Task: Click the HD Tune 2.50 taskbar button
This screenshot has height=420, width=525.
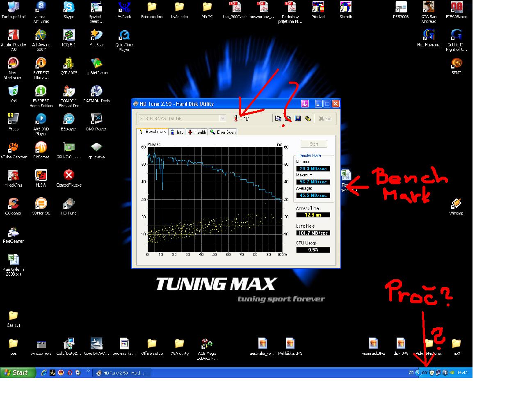Action: click(x=122, y=373)
